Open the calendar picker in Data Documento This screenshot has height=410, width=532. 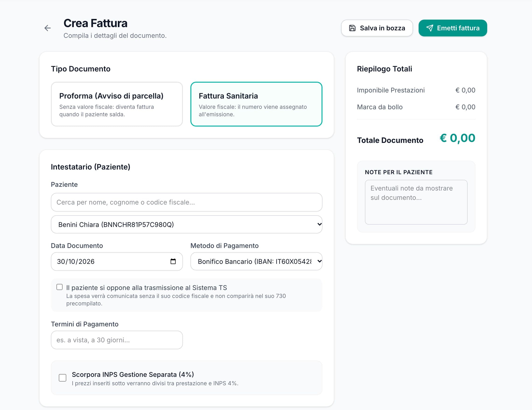(173, 261)
